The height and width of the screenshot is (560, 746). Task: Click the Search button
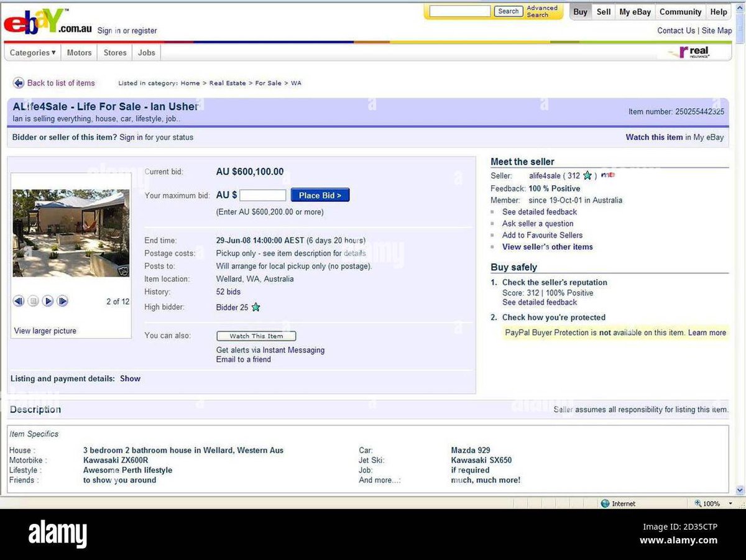(x=508, y=11)
